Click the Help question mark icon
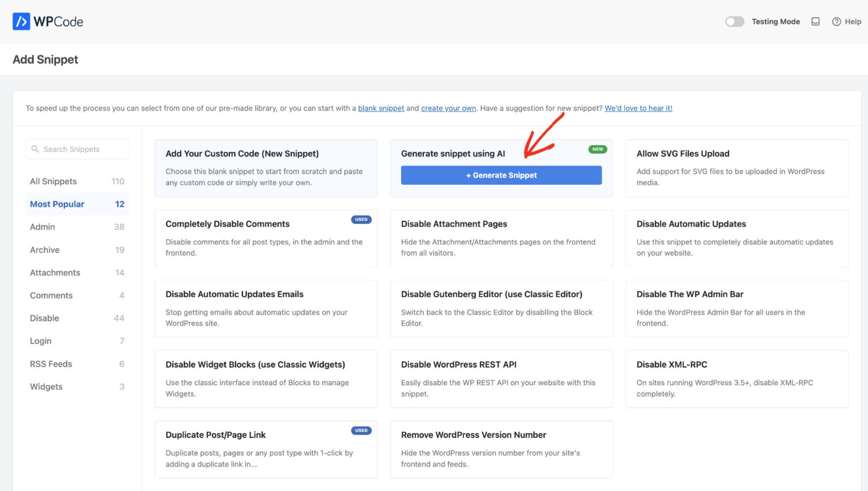 tap(836, 21)
